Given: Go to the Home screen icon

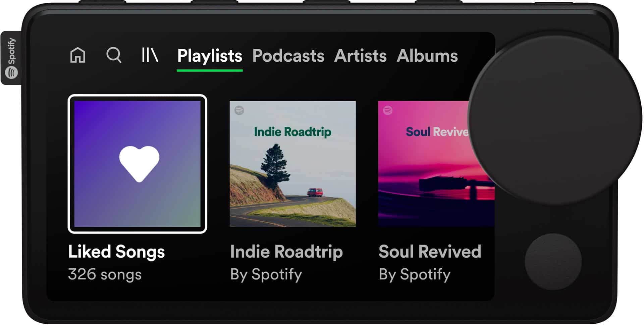Looking at the screenshot, I should click(78, 55).
